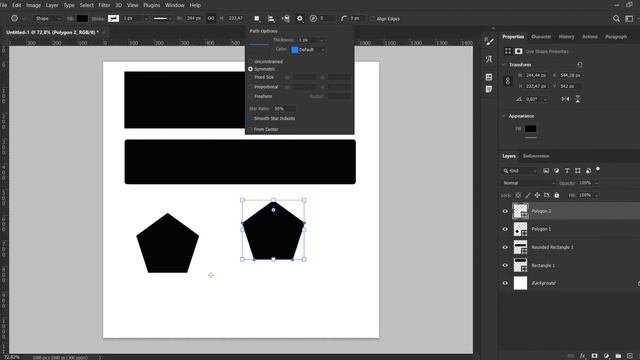Enable Smooth Star Indents checkbox
Viewport: 640px width, 360px height.
pyautogui.click(x=251, y=118)
